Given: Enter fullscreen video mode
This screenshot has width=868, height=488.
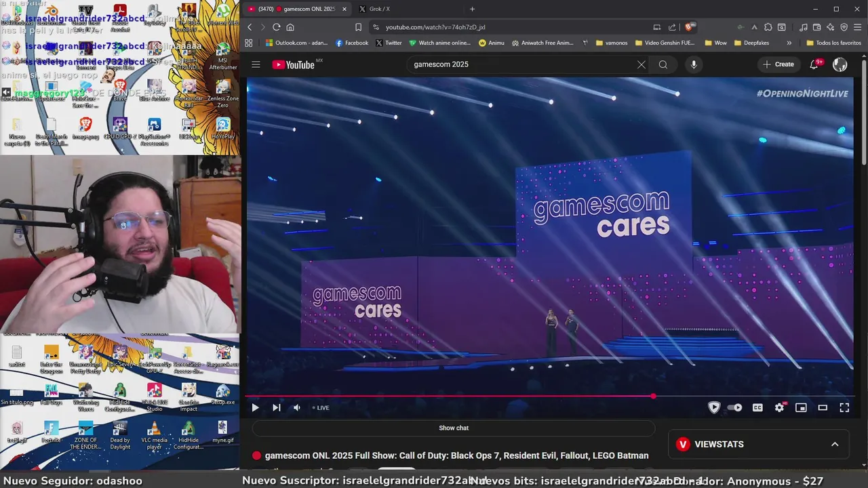Looking at the screenshot, I should [844, 407].
